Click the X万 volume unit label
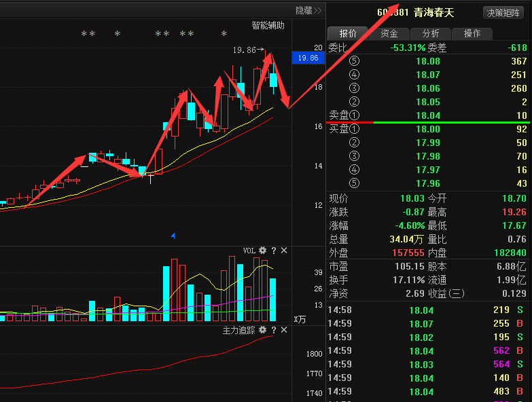 [300, 318]
